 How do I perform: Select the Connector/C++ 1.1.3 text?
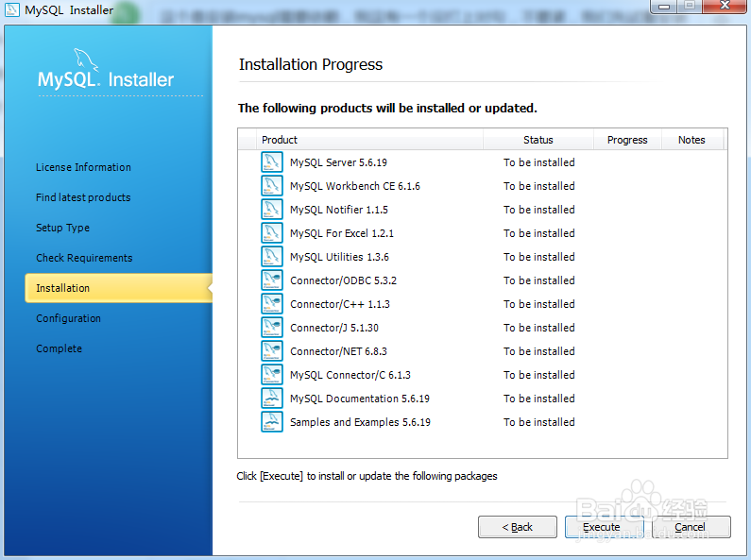[x=340, y=304]
